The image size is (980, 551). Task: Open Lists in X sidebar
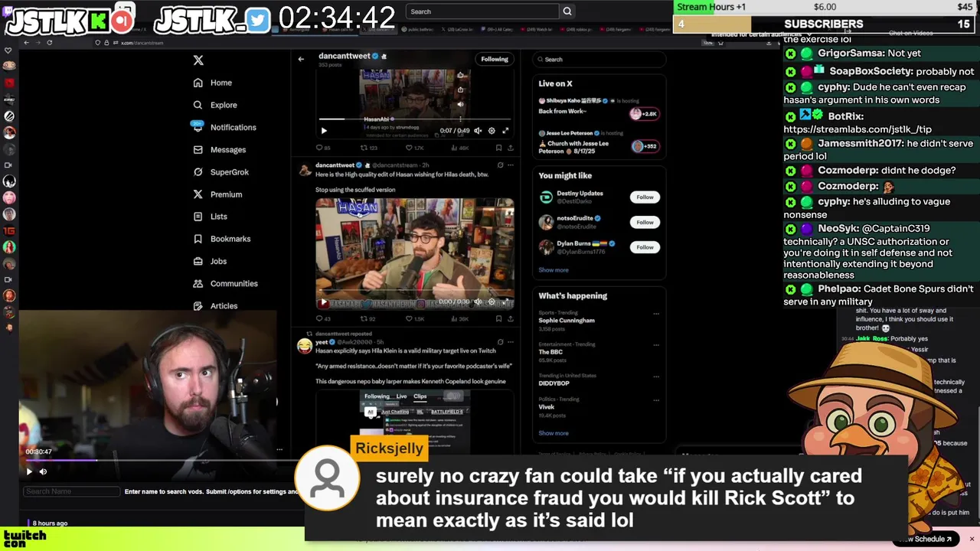211,217
